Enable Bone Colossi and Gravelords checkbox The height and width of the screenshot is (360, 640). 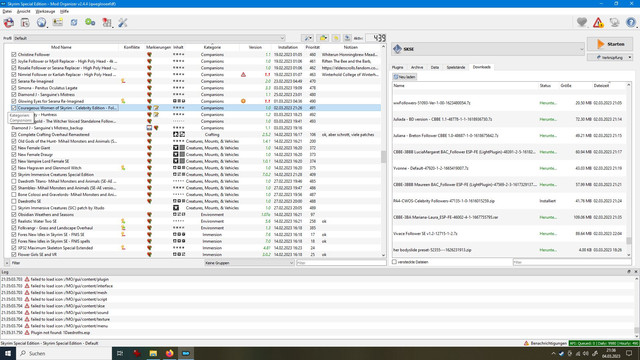click(14, 195)
